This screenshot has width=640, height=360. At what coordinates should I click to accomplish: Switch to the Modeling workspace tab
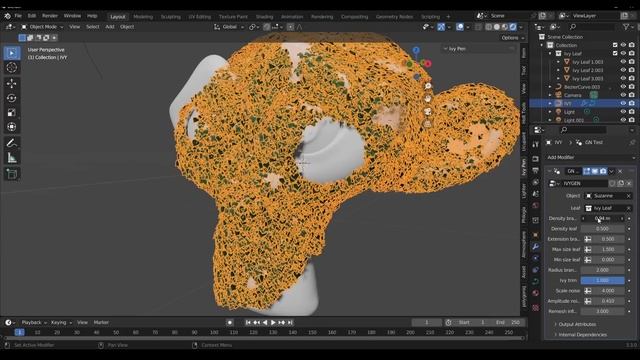143,17
